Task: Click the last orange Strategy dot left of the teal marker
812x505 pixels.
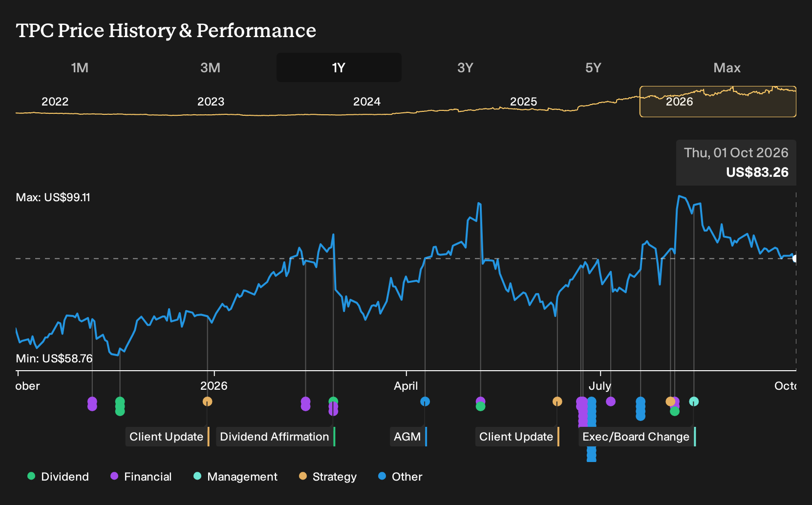Action: coord(670,401)
